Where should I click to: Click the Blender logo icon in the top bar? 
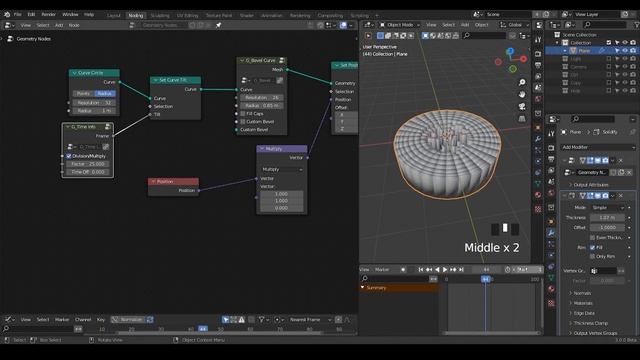pyautogui.click(x=7, y=14)
